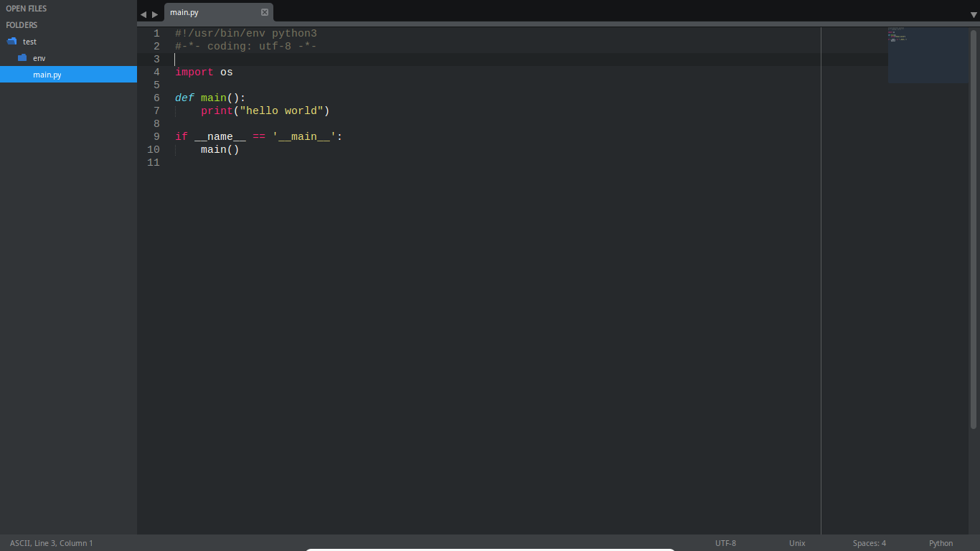
Task: Click the "hello world" string
Action: pyautogui.click(x=281, y=111)
